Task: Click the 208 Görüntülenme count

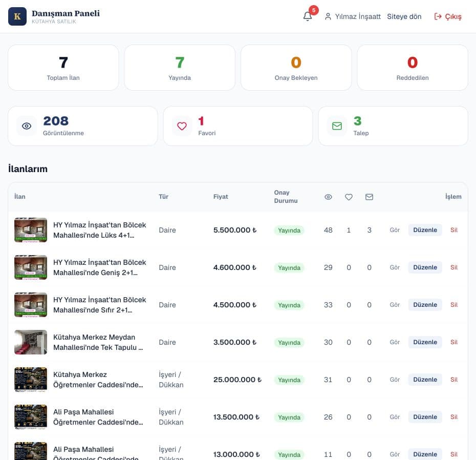Action: pyautogui.click(x=56, y=121)
